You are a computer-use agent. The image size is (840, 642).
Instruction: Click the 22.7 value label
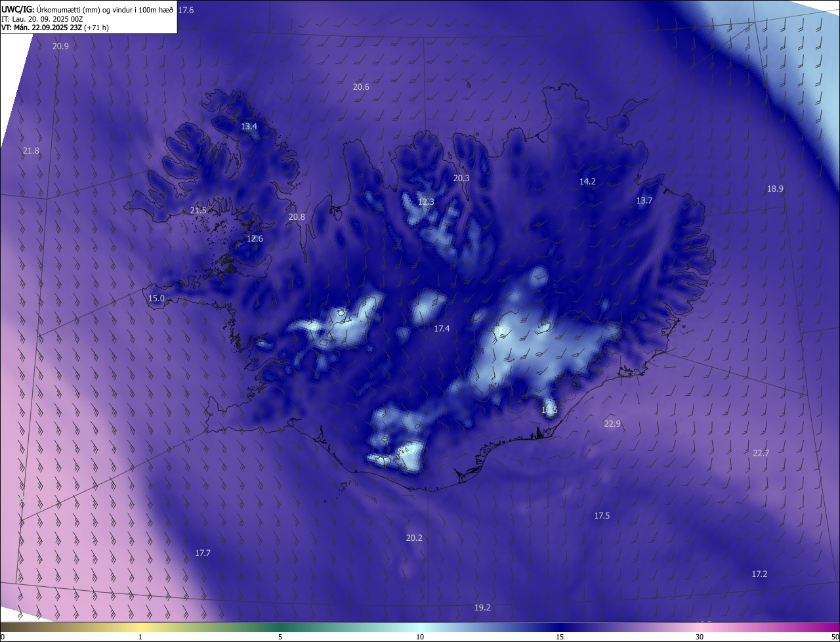tap(761, 453)
